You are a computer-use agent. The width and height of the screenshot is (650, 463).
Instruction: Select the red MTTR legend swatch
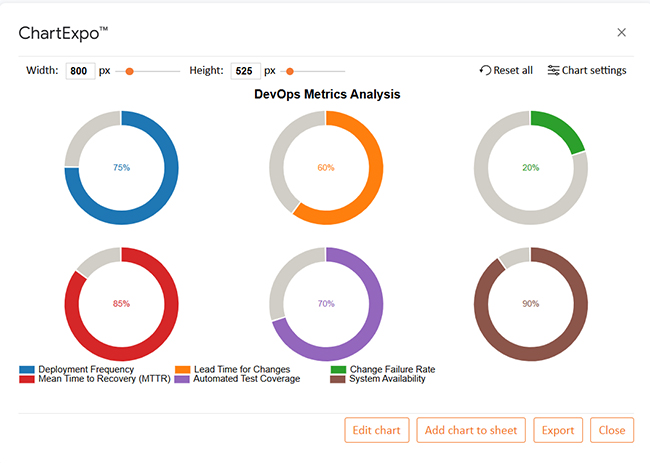(26, 379)
